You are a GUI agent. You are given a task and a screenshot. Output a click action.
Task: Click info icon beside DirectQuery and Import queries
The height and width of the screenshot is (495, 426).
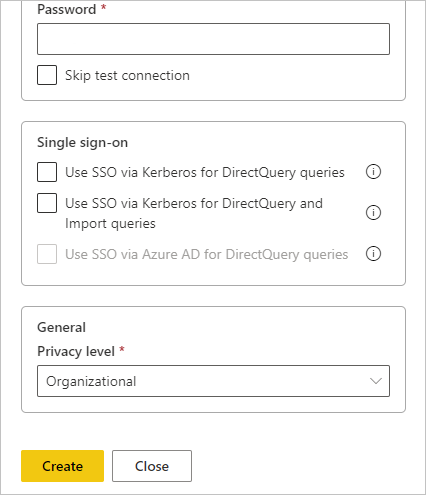coord(373,213)
